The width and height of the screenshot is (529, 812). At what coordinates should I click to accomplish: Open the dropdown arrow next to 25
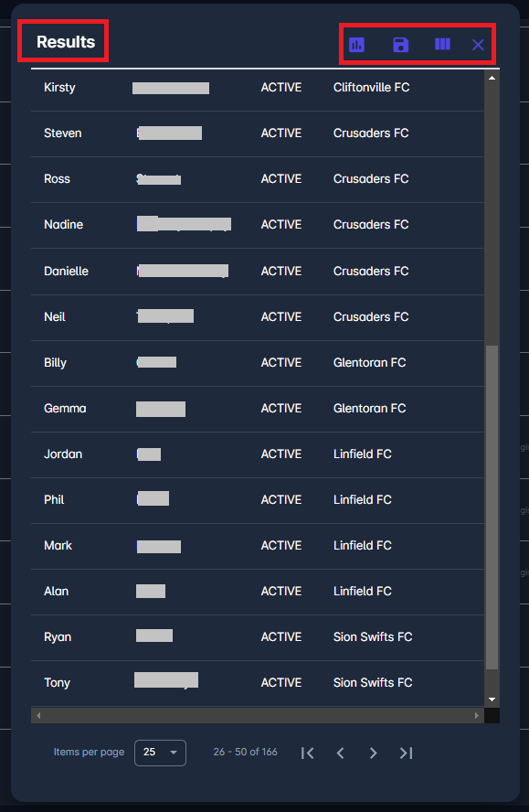click(173, 753)
